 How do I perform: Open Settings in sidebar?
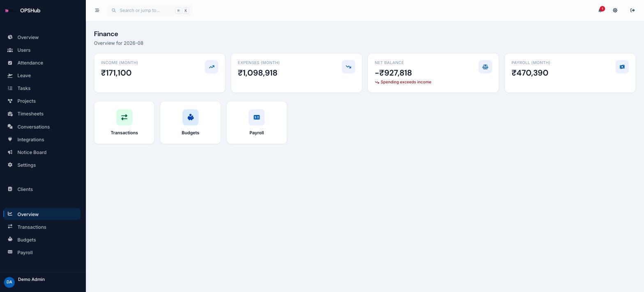point(42,165)
